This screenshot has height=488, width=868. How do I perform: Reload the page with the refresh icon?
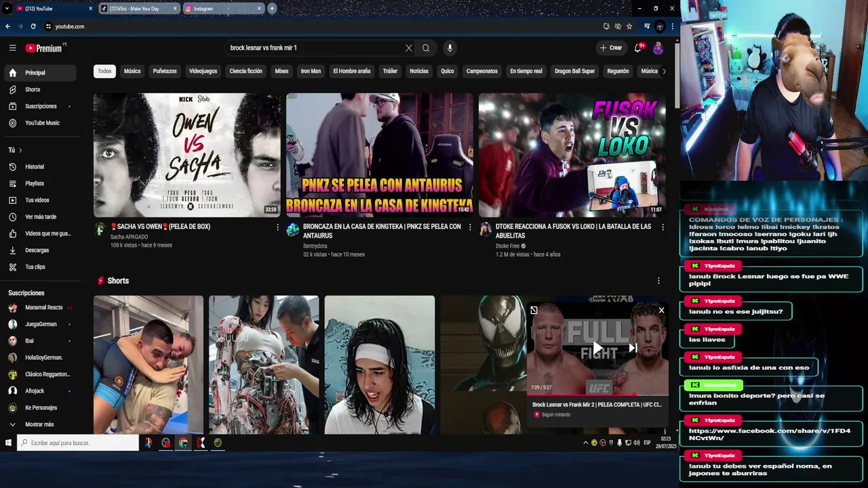point(33,26)
